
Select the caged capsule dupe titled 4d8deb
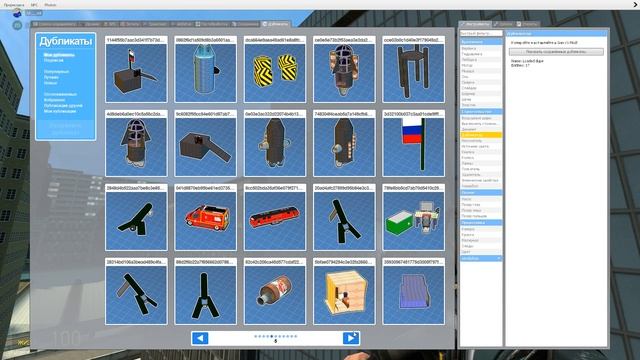pyautogui.click(x=136, y=143)
